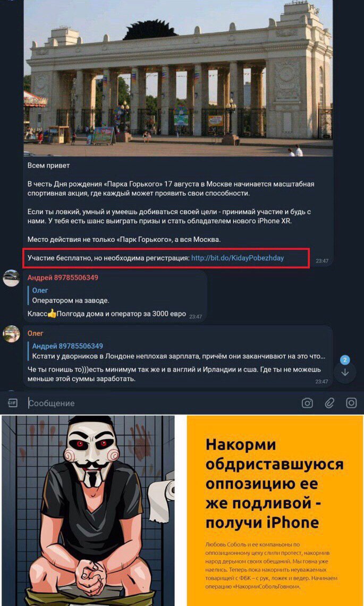Screen dimensions: 364x606
Task: Open quoted reply from Андрей 89785506349
Action: click(177, 351)
